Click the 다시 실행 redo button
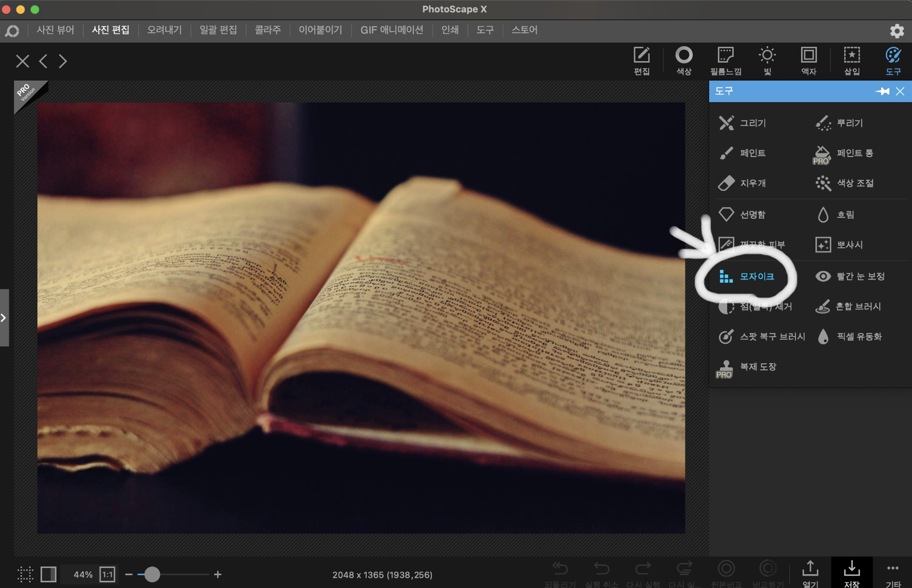The image size is (912, 588). (x=643, y=573)
